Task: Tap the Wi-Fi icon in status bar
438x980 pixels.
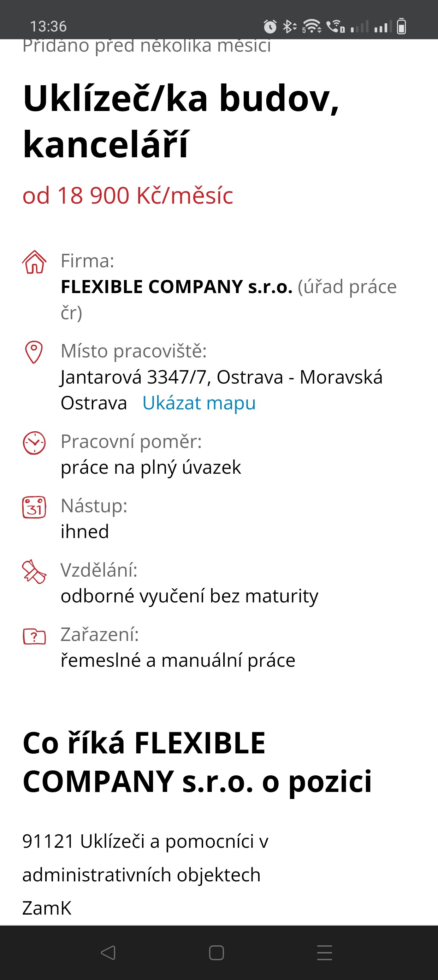Action: click(312, 27)
